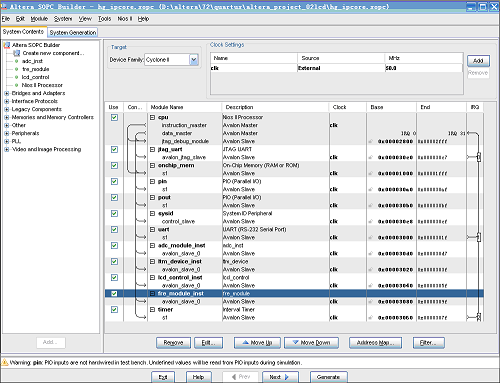
Task: Click the lock icon at base 0x00002800
Action: click(x=371, y=141)
